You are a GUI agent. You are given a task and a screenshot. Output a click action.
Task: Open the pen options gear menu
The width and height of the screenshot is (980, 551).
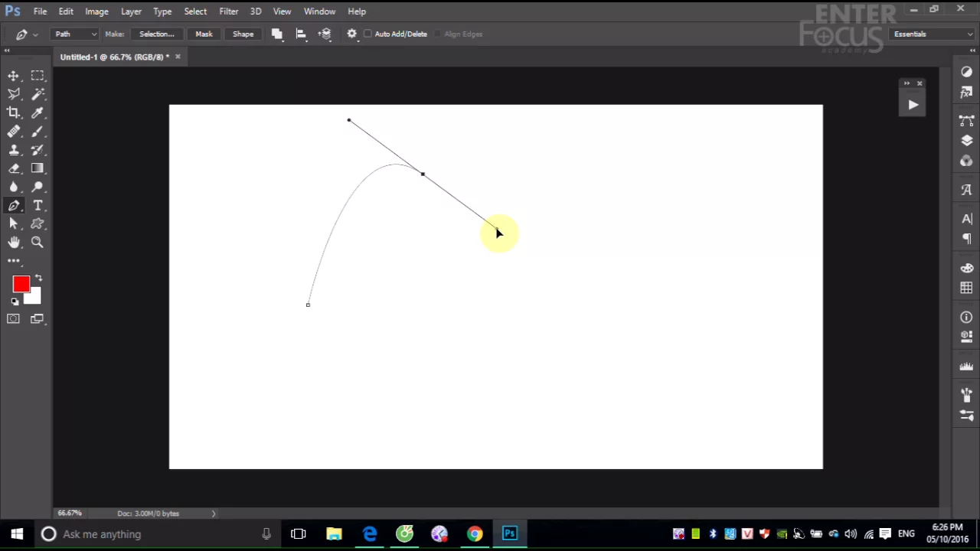352,34
